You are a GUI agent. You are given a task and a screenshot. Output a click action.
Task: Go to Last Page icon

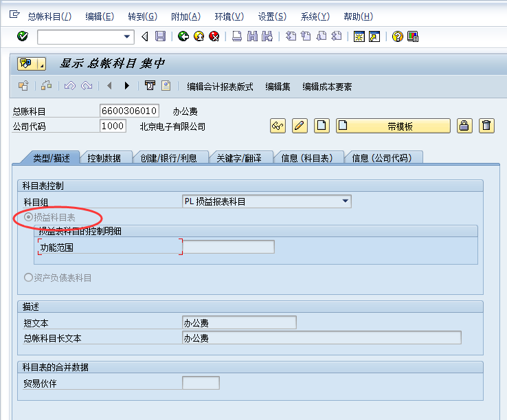[336, 36]
